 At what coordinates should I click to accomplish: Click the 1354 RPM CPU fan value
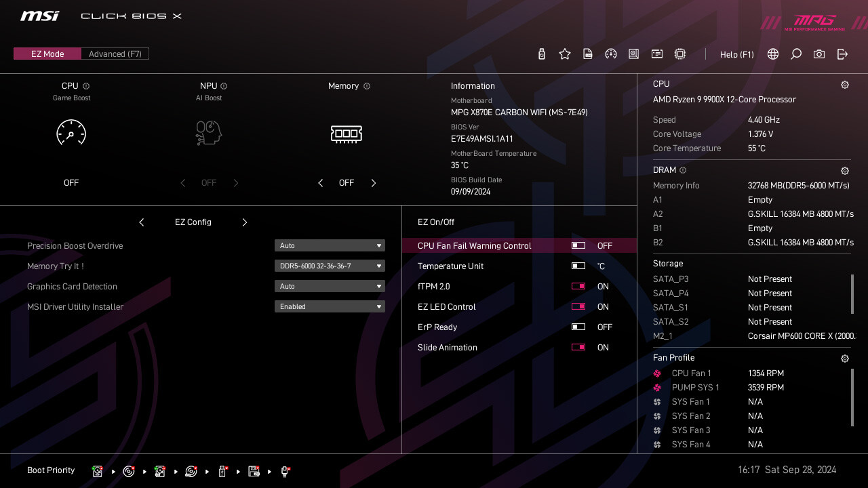tap(766, 373)
